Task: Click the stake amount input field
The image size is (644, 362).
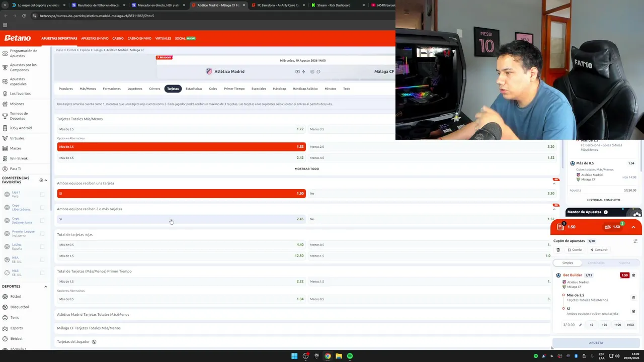Action: click(570, 325)
